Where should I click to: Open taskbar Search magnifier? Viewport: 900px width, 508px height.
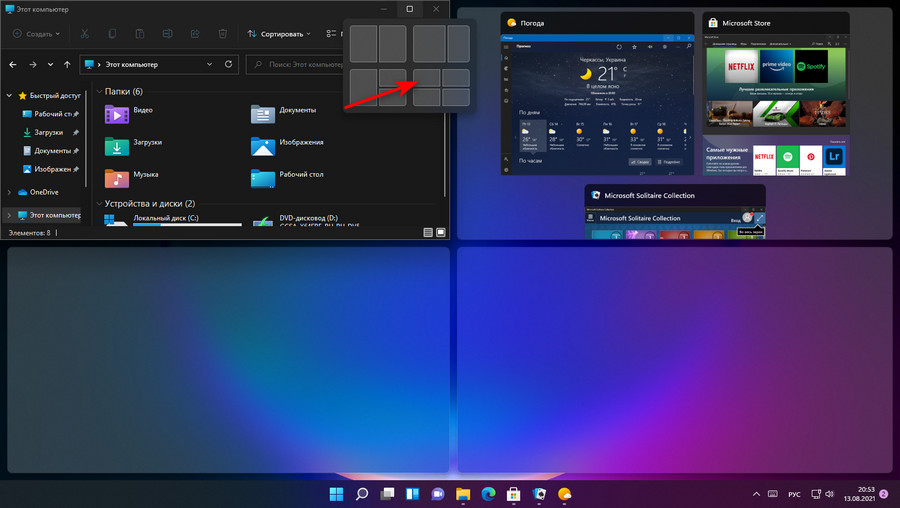pyautogui.click(x=362, y=494)
